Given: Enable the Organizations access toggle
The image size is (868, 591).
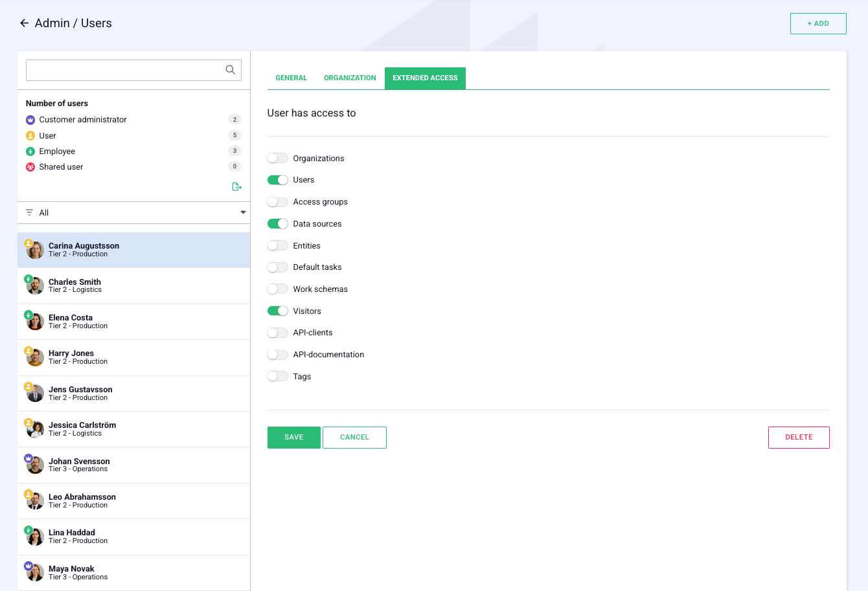Looking at the screenshot, I should pos(278,159).
